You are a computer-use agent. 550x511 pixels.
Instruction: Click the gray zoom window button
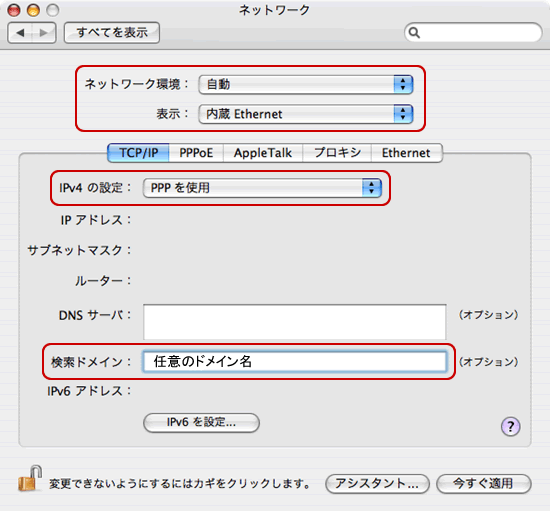(x=53, y=10)
